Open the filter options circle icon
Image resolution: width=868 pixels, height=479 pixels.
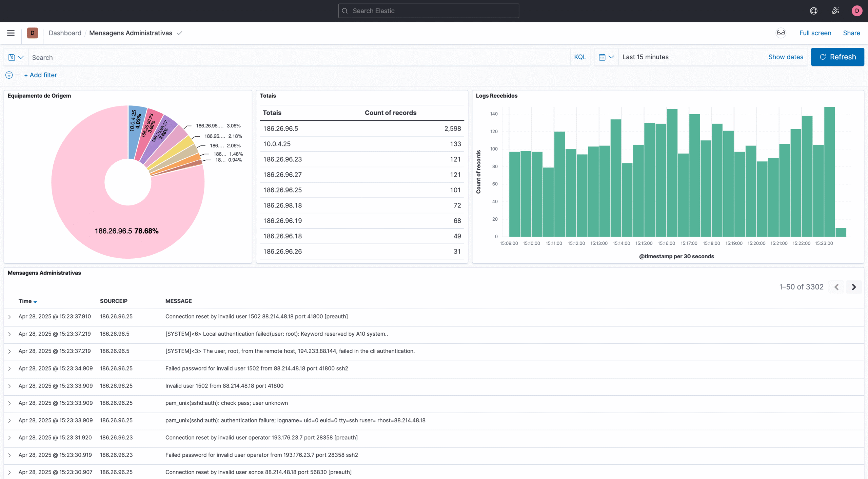[x=9, y=75]
